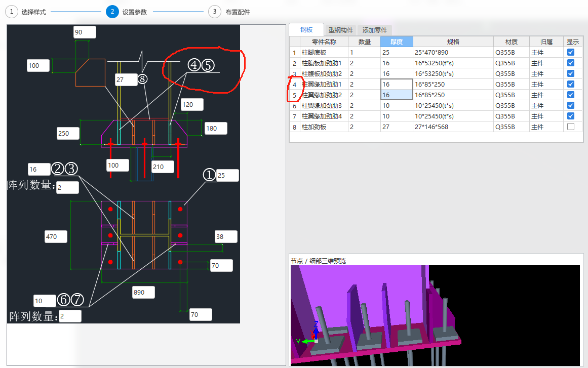
Task: Edit the 180 dimension field
Action: pos(216,128)
